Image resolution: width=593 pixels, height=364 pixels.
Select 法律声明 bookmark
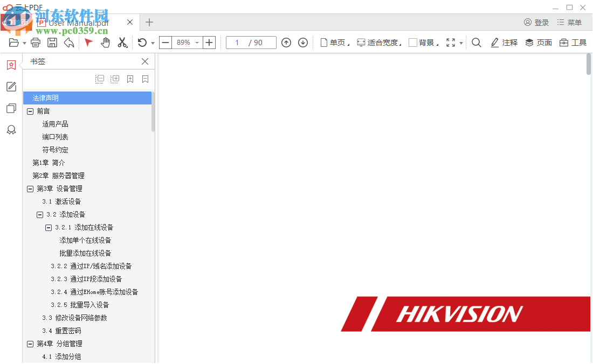point(87,98)
